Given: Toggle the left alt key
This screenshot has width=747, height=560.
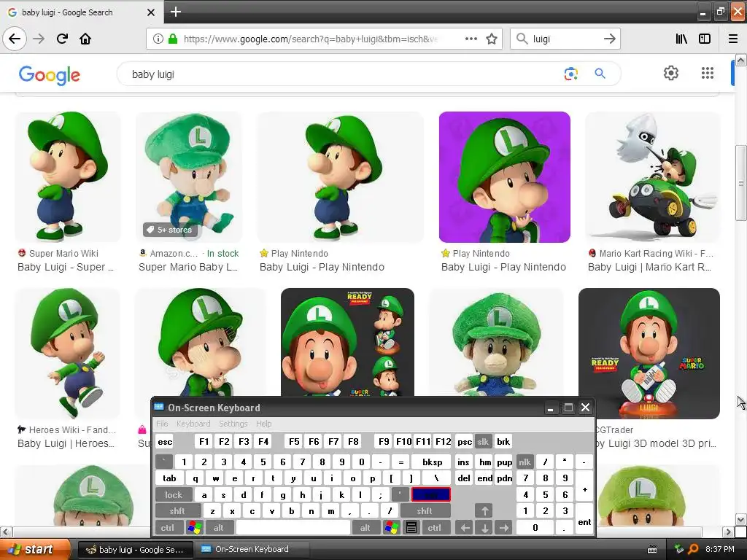Looking at the screenshot, I should point(219,527).
